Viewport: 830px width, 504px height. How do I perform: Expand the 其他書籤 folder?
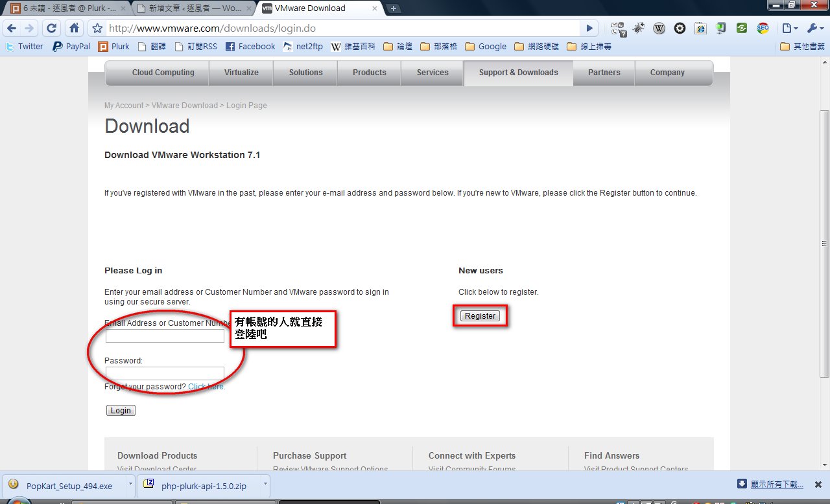[802, 47]
